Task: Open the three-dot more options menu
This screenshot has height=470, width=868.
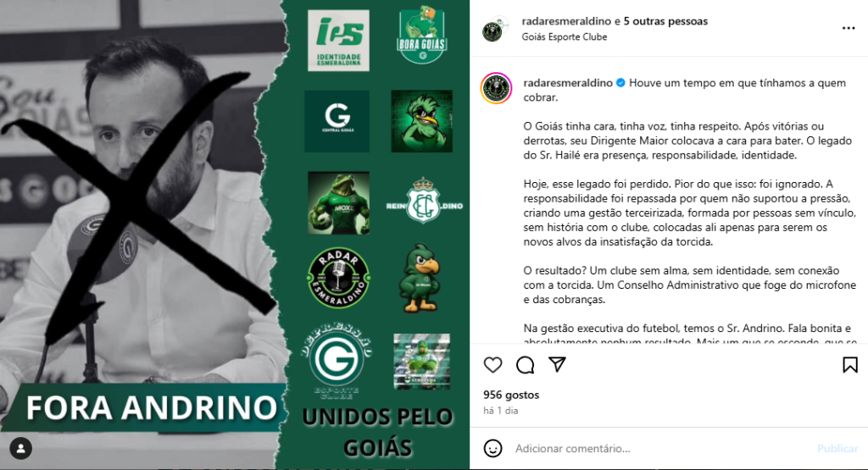Action: [x=848, y=28]
